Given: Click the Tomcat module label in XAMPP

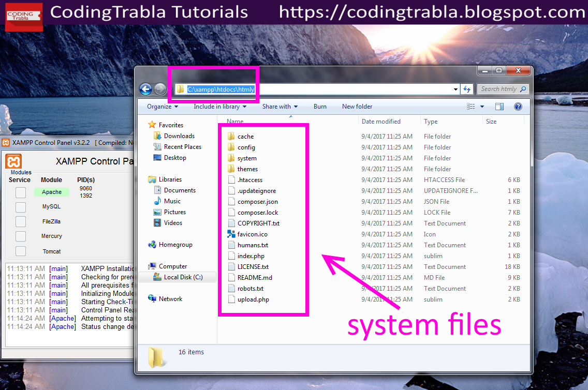Looking at the screenshot, I should tap(52, 251).
